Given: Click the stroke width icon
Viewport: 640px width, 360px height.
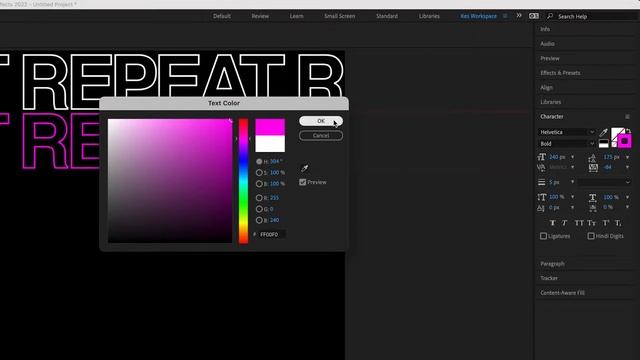Looking at the screenshot, I should point(542,182).
